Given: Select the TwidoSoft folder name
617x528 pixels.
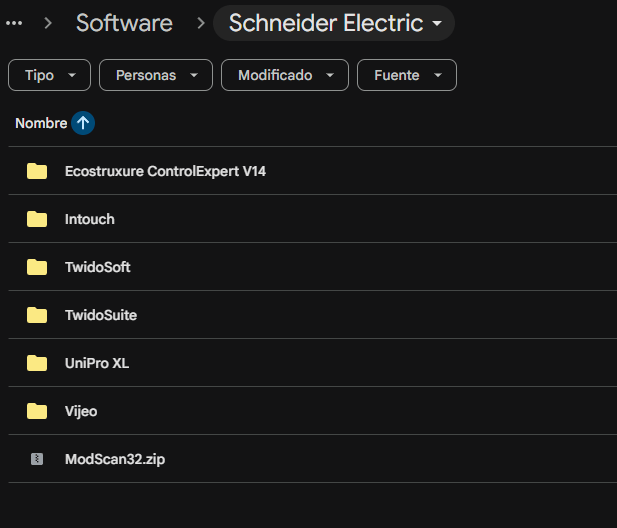Looking at the screenshot, I should [98, 267].
